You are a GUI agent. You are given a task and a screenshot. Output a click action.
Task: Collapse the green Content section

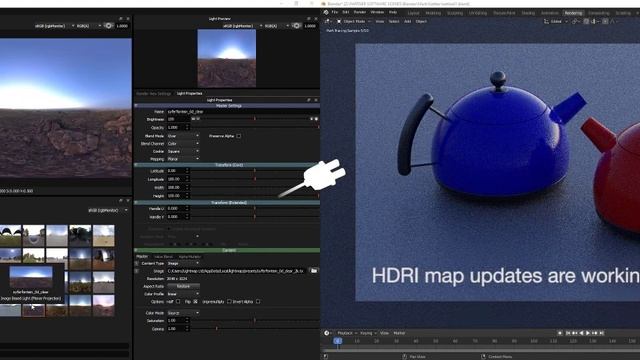136,250
